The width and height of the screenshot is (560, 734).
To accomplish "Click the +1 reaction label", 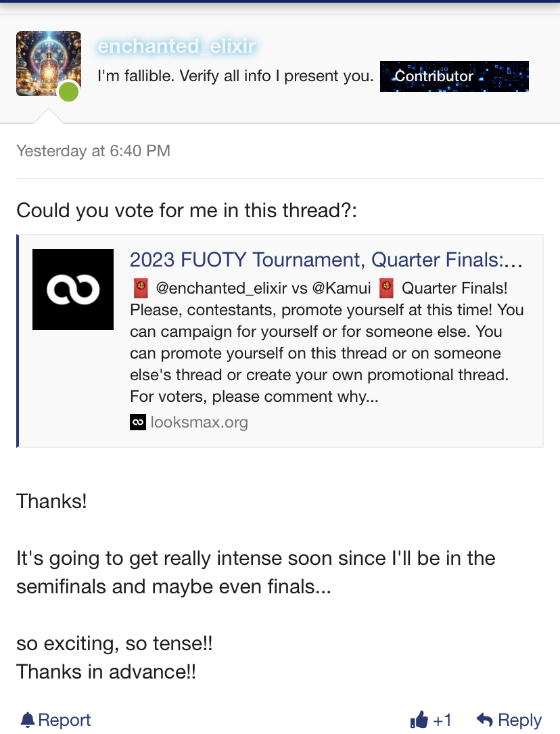I will tap(442, 720).
